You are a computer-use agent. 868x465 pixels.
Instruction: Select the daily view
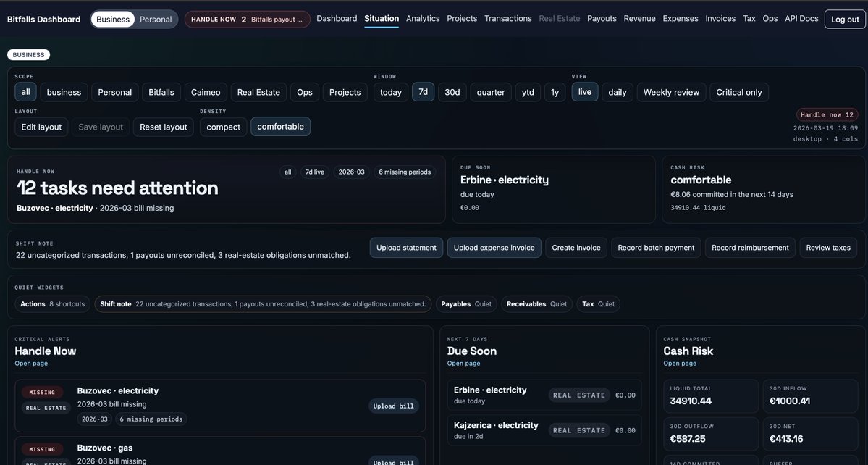click(x=618, y=93)
